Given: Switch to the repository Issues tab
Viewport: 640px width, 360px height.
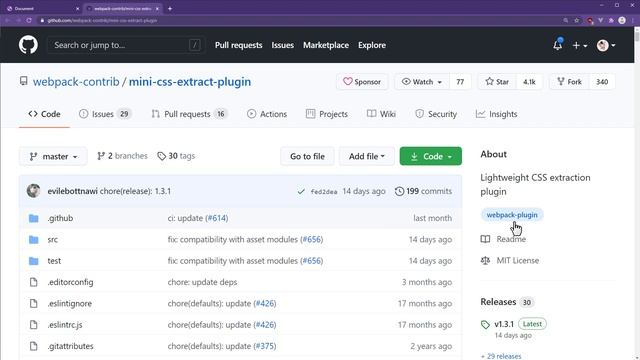Looking at the screenshot, I should [x=105, y=114].
